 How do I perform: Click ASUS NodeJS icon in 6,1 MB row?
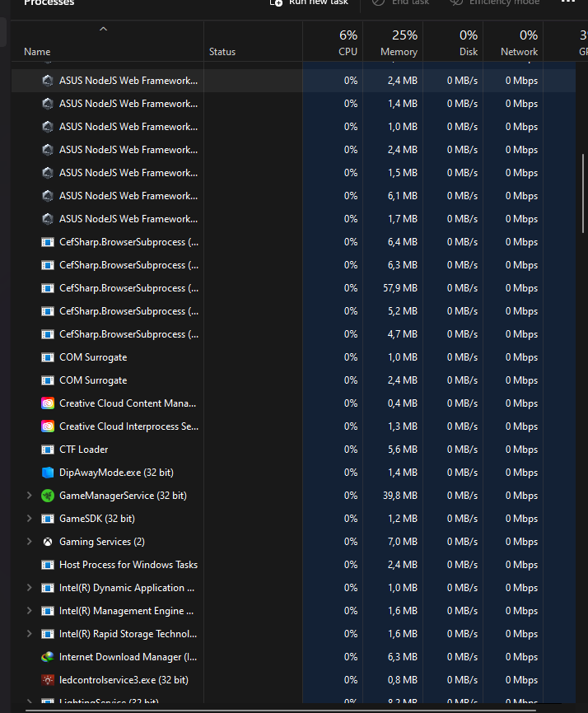point(48,196)
